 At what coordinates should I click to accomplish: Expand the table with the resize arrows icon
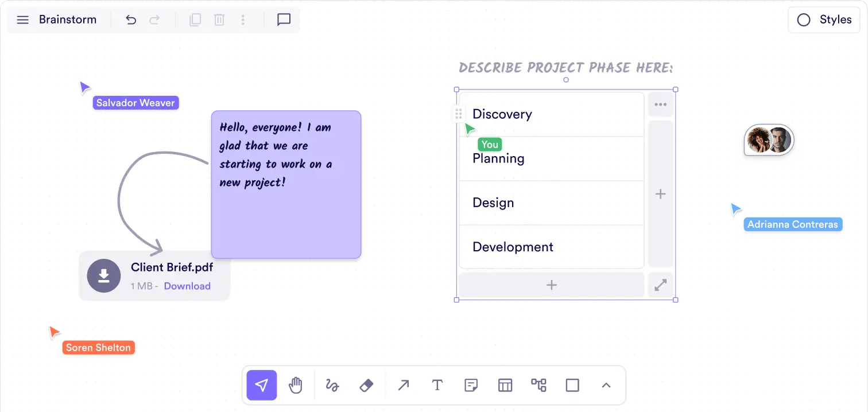(x=661, y=285)
